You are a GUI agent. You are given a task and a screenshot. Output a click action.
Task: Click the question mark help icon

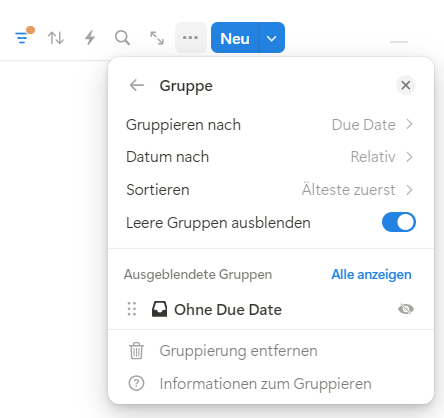tap(136, 383)
